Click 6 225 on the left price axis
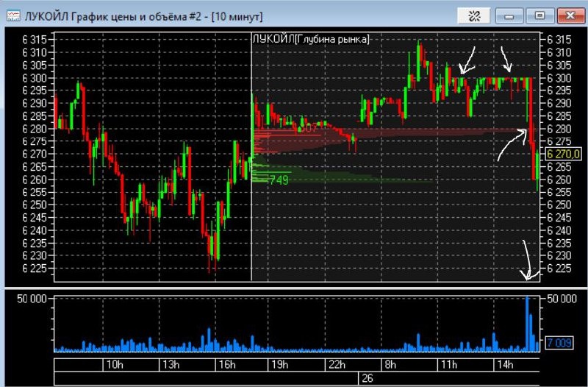 coord(35,269)
